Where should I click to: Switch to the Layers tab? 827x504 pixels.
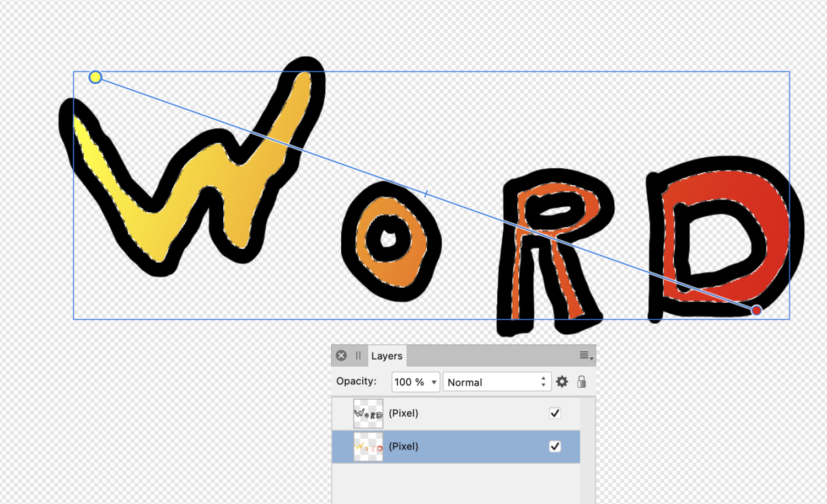point(386,356)
